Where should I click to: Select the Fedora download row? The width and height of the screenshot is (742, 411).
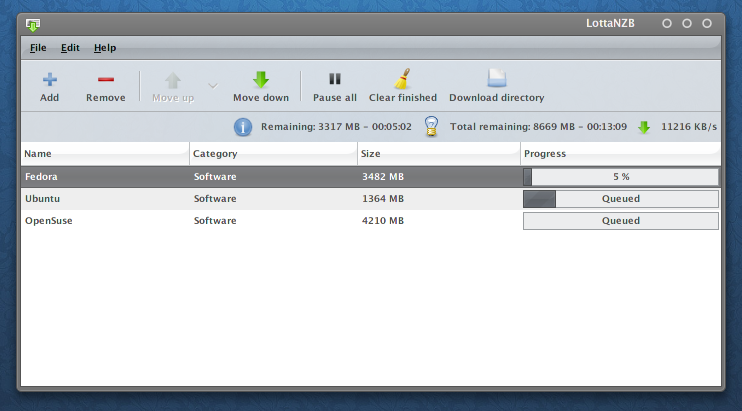(371, 177)
